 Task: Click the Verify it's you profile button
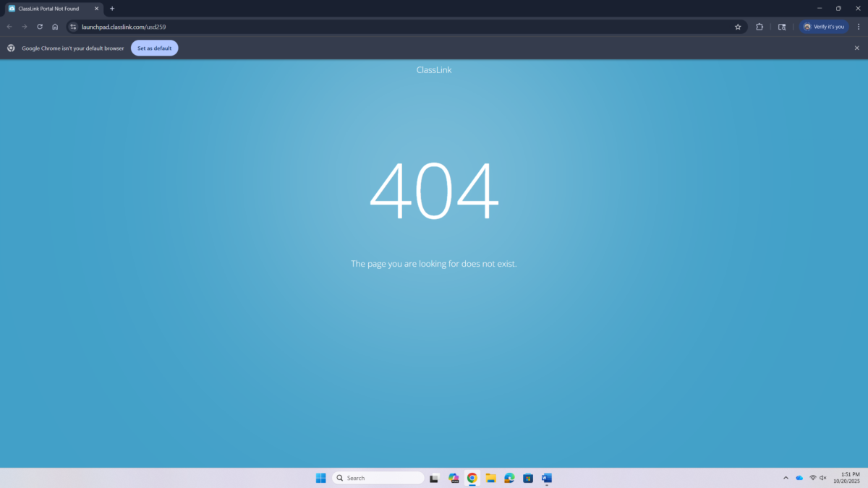click(x=823, y=27)
